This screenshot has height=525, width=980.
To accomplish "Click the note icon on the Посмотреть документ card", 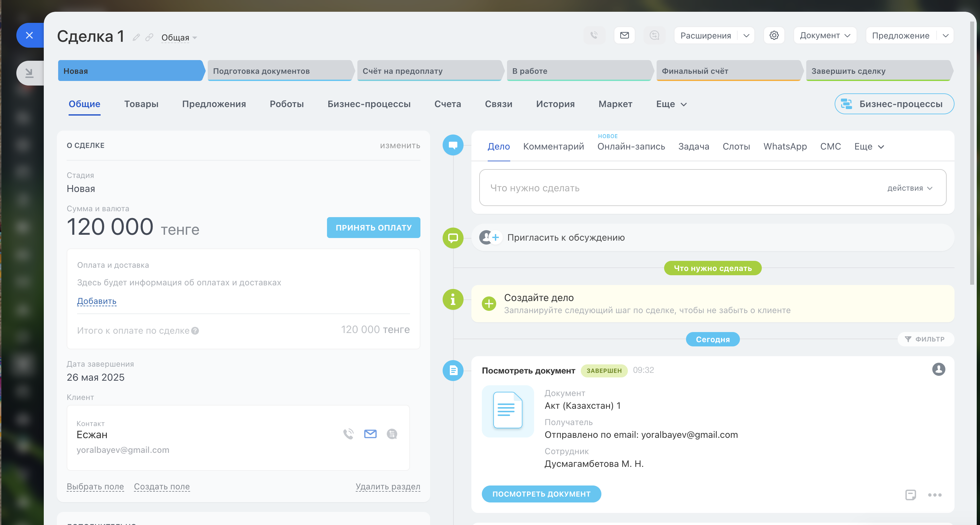I will pos(910,495).
